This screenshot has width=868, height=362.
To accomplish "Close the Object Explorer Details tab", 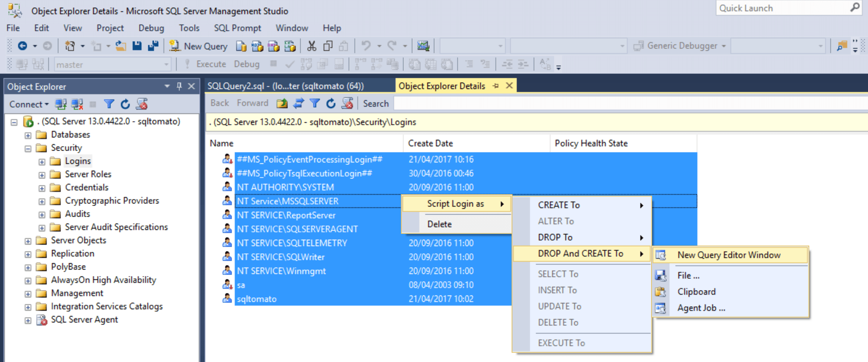I will tap(509, 86).
